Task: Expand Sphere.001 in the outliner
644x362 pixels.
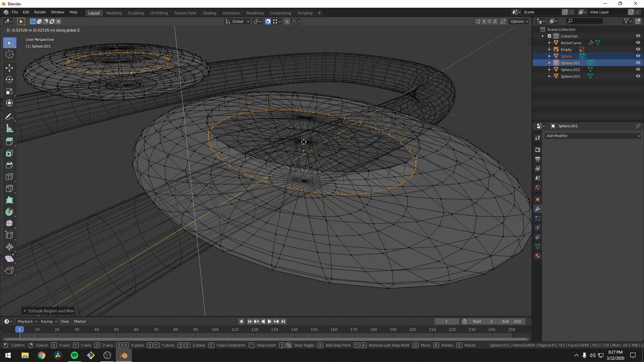Action: (549, 63)
